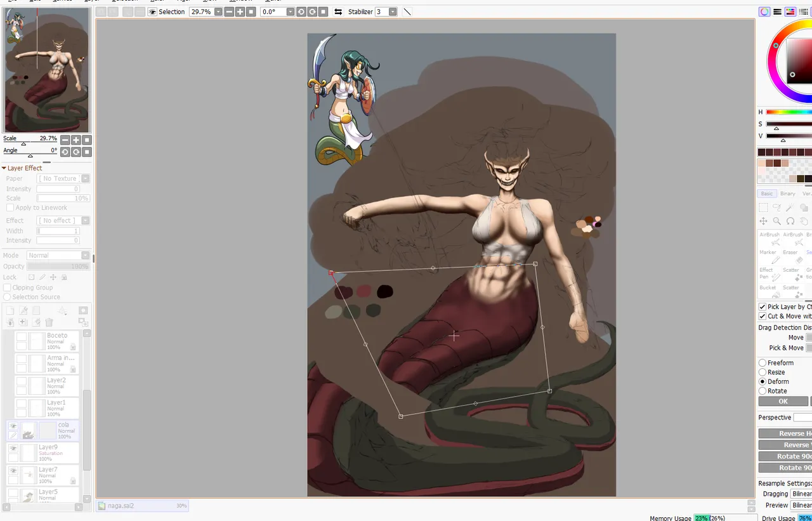
Task: Switch to the Basic tool tab
Action: click(x=767, y=194)
